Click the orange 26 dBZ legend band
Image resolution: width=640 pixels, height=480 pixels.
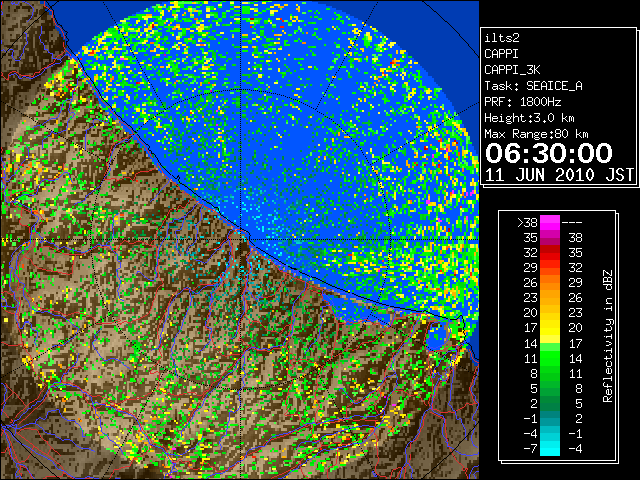(x=550, y=283)
